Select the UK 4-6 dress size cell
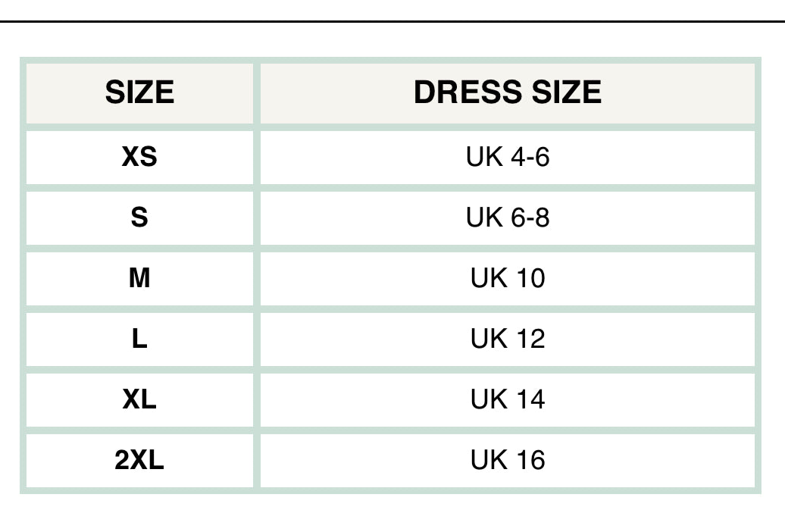The image size is (785, 532). pos(507,157)
